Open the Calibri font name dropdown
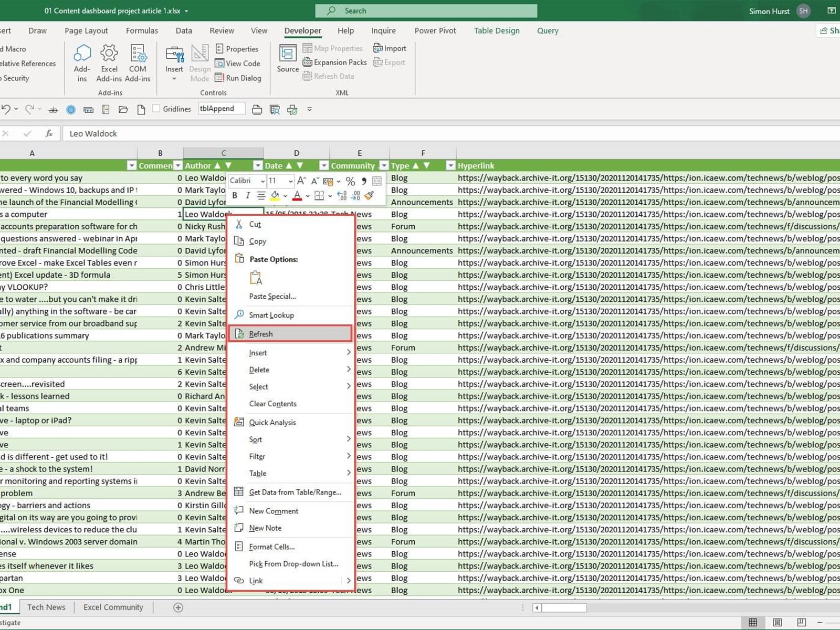Image resolution: width=840 pixels, height=630 pixels. (x=262, y=181)
